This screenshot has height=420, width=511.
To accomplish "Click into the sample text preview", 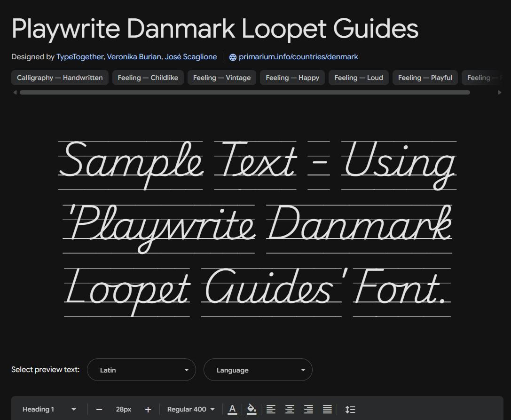I will tap(258, 228).
